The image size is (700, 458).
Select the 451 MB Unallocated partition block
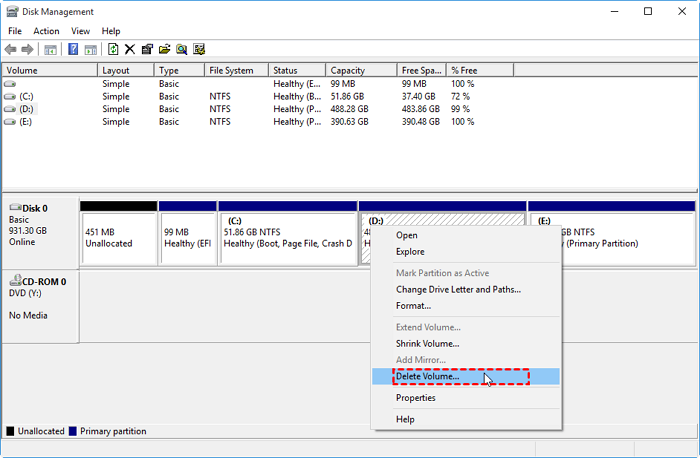118,237
